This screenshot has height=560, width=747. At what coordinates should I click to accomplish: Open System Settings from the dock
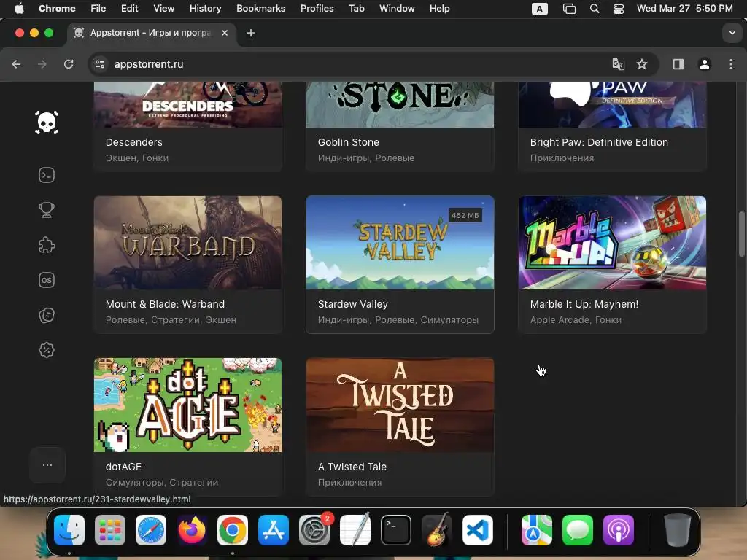point(314,530)
